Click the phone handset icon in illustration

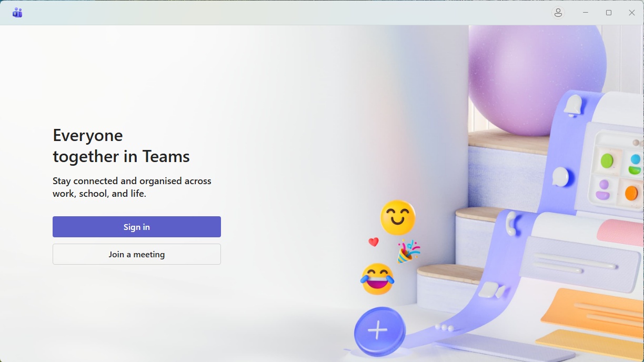pos(510,223)
